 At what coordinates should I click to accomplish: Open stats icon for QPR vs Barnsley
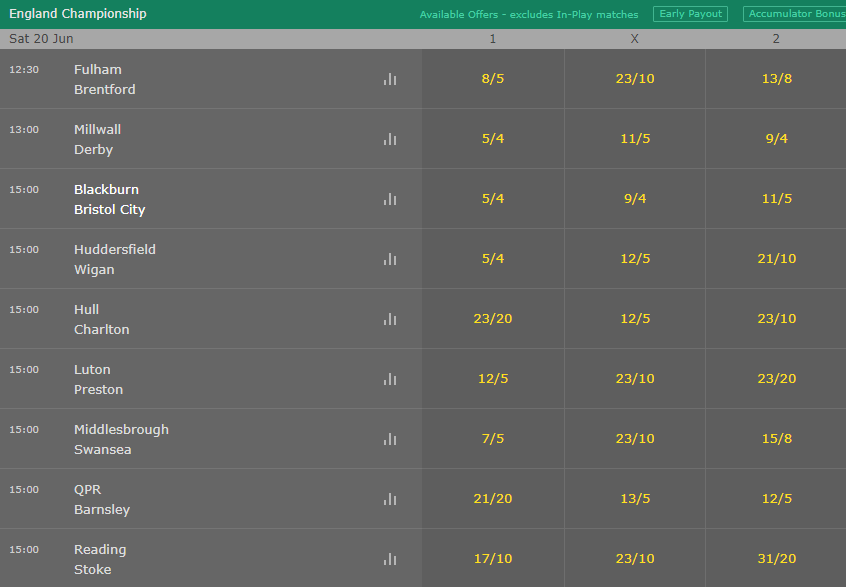pos(390,499)
